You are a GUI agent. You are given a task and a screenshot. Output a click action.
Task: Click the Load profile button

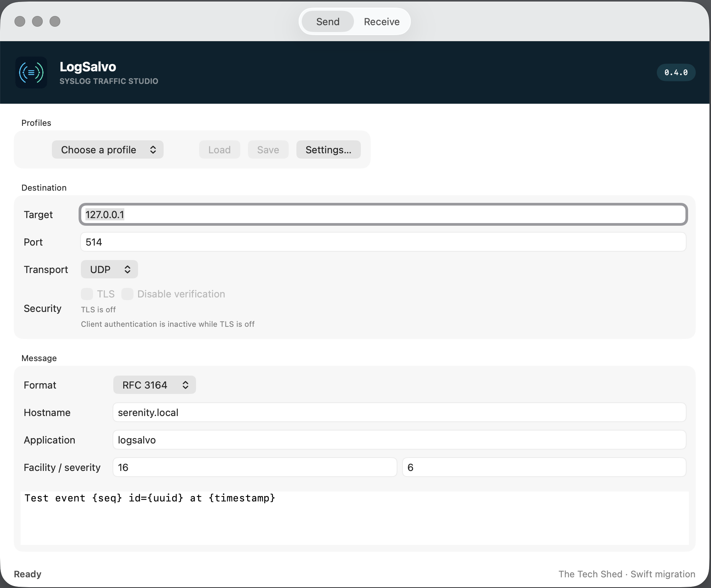(219, 149)
